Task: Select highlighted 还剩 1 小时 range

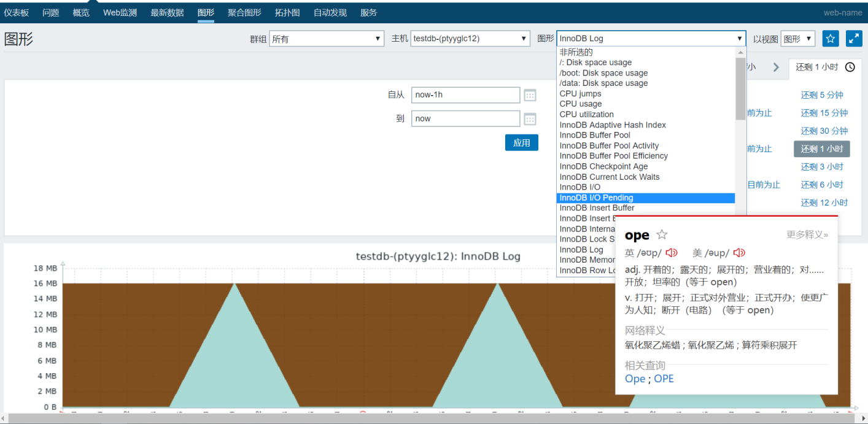Action: coord(822,148)
